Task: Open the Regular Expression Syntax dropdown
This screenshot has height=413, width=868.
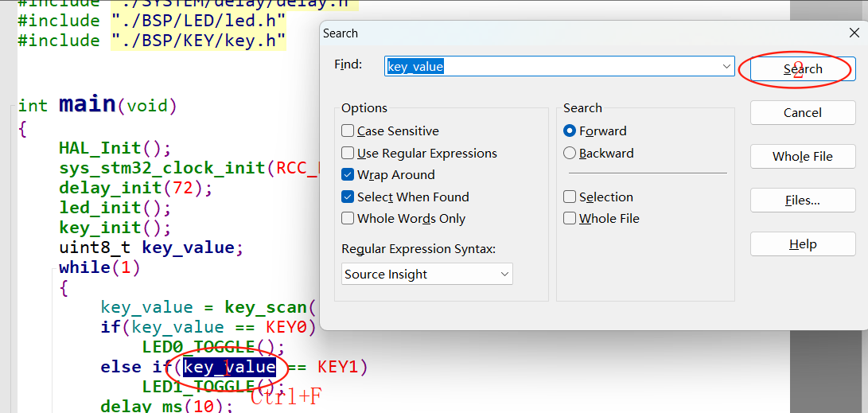Action: (427, 274)
